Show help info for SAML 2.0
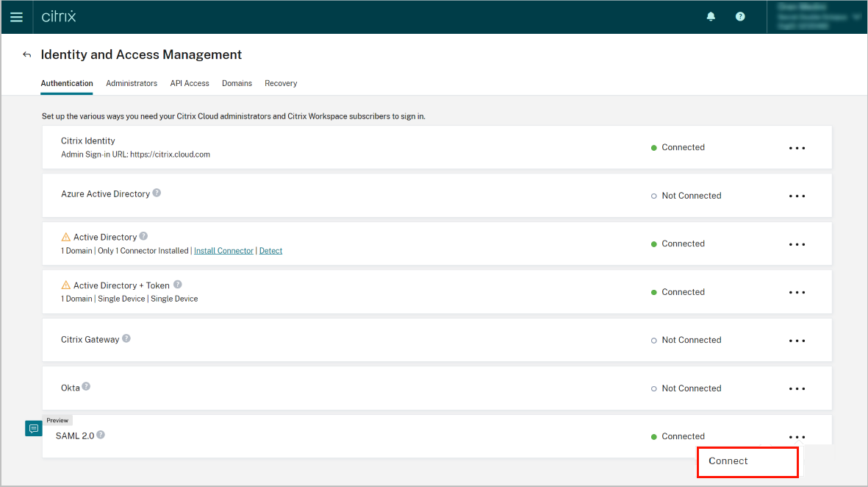The height and width of the screenshot is (487, 868). click(101, 435)
